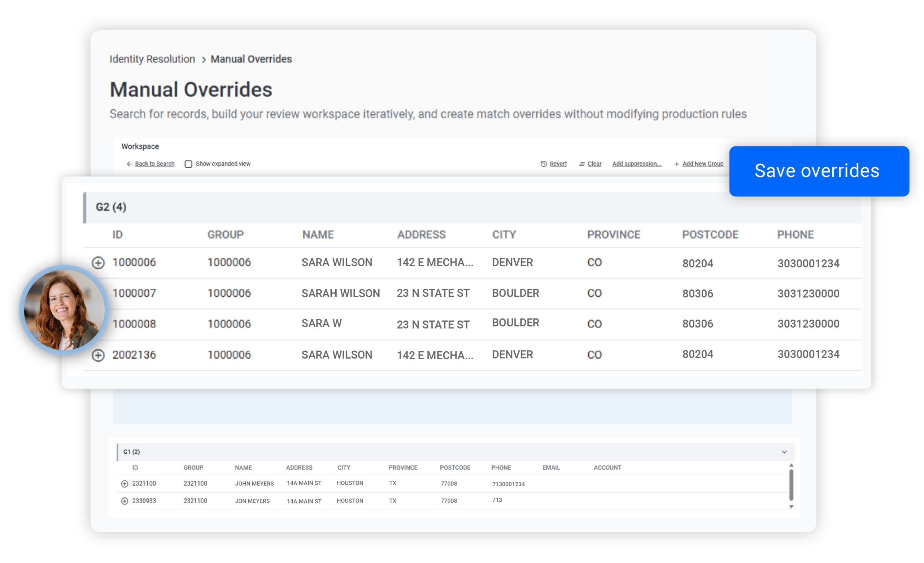
Task: Open Add suppression link
Action: pos(637,164)
